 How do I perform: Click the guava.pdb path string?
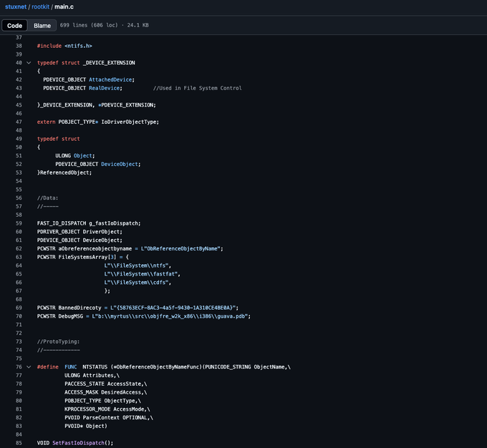click(170, 316)
